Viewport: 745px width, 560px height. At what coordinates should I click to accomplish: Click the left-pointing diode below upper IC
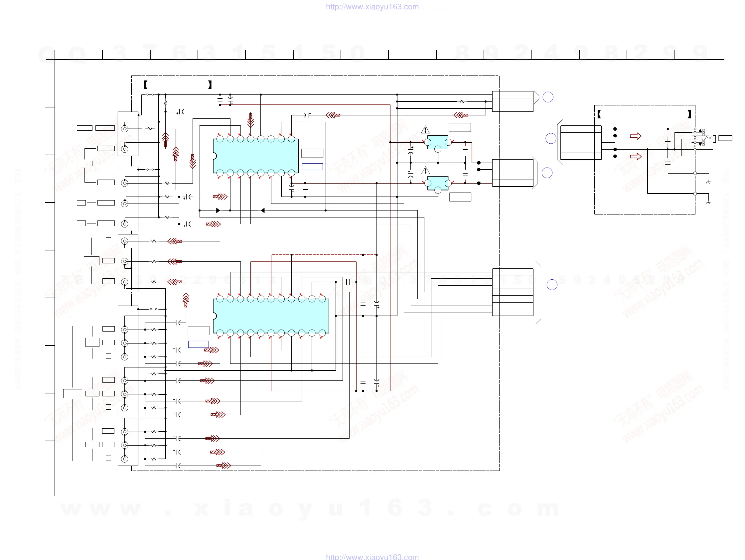point(263,210)
